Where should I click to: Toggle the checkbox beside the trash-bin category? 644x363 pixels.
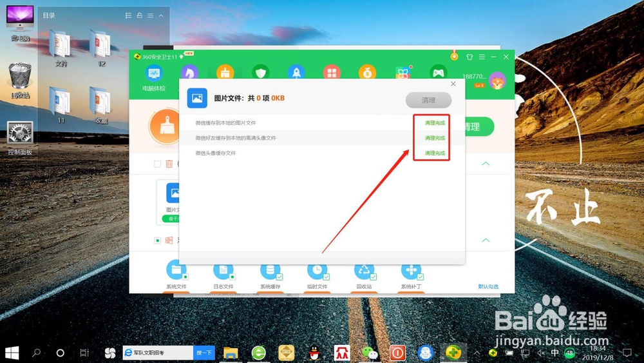pos(157,164)
